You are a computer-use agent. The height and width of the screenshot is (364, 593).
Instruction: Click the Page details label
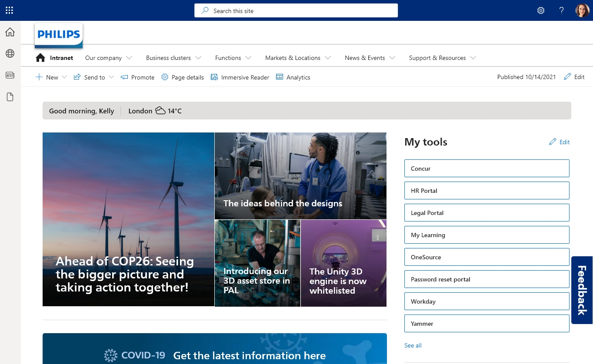click(188, 77)
